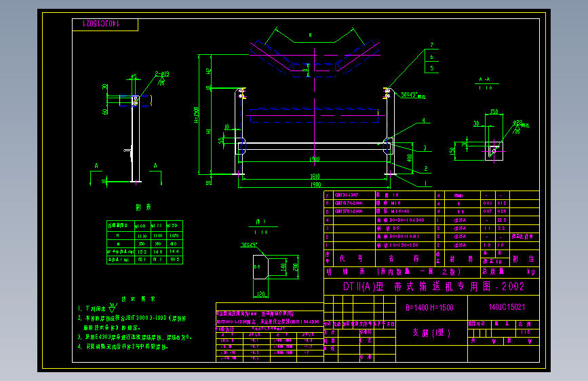Click the 2-ø19 hole callout
The height and width of the screenshot is (381, 588).
[x=162, y=74]
